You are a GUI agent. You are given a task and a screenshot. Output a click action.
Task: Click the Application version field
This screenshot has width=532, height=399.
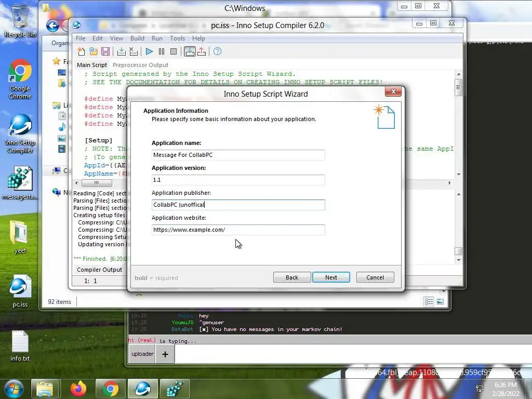[x=238, y=180]
